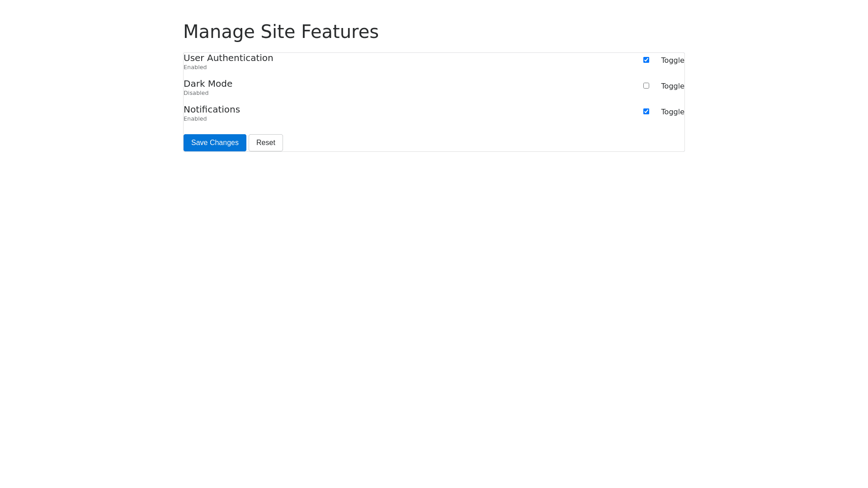Click the Manage Site Features heading
Screen dimensions: 868x488
point(281,32)
